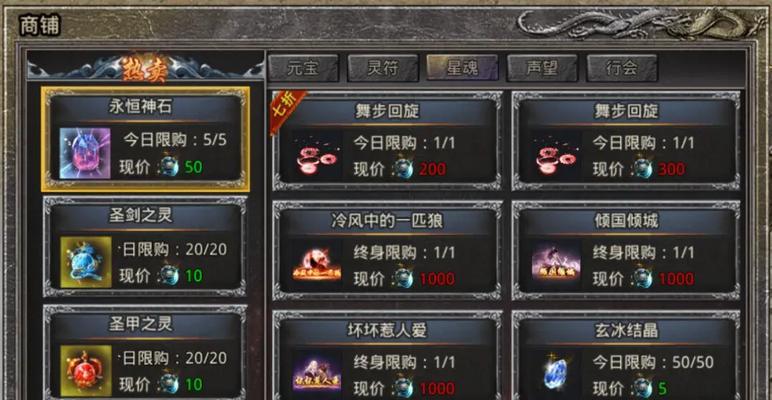Select the 冷风中的一匹狼 title icon
This screenshot has width=772, height=400.
click(317, 266)
